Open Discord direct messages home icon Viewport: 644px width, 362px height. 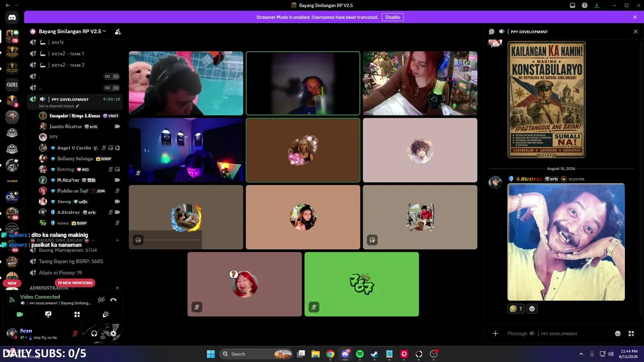[x=12, y=17]
